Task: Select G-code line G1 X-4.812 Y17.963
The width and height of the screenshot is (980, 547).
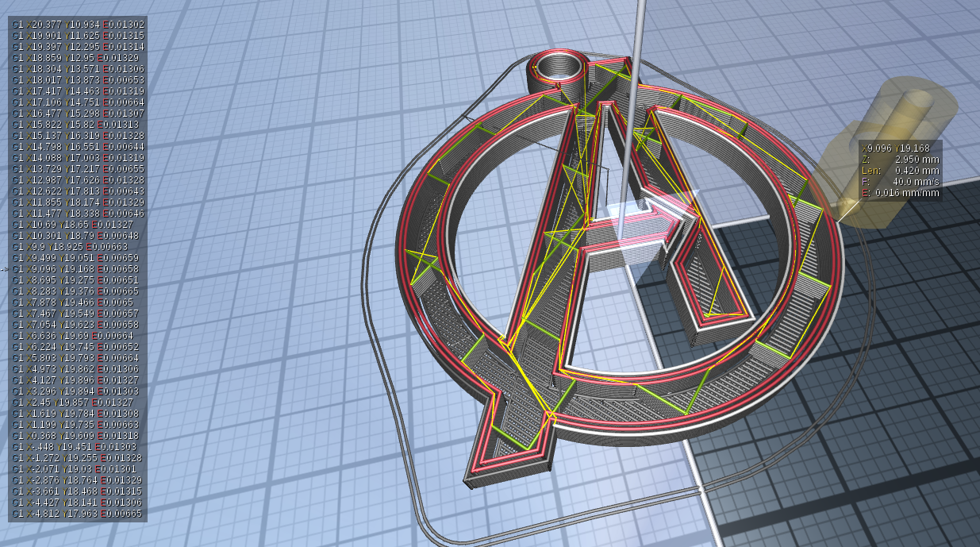Action: pyautogui.click(x=78, y=514)
